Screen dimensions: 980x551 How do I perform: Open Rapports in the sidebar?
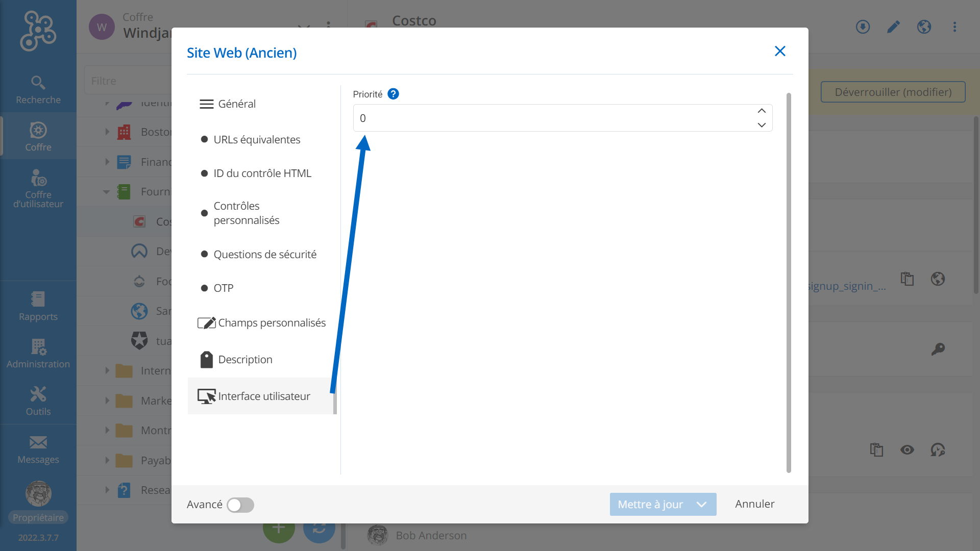[38, 306]
